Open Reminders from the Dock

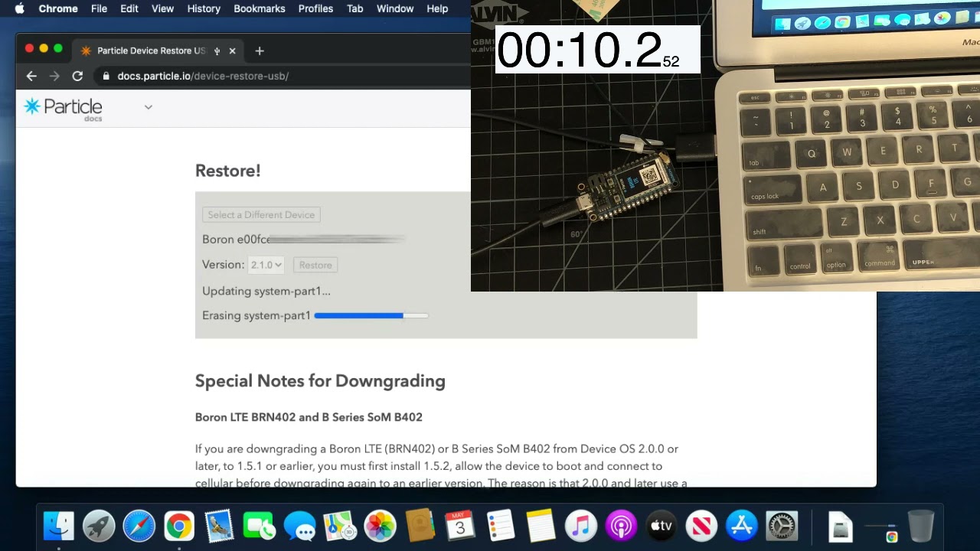coord(500,527)
